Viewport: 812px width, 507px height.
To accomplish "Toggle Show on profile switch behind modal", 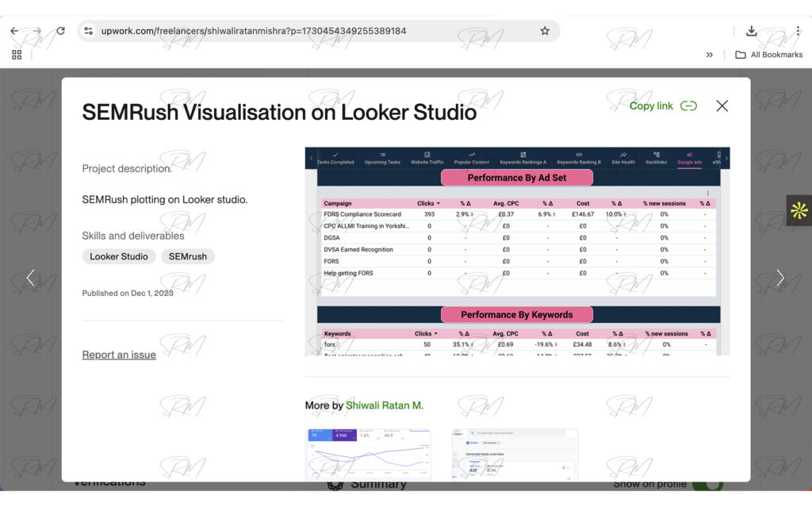I will (x=707, y=486).
